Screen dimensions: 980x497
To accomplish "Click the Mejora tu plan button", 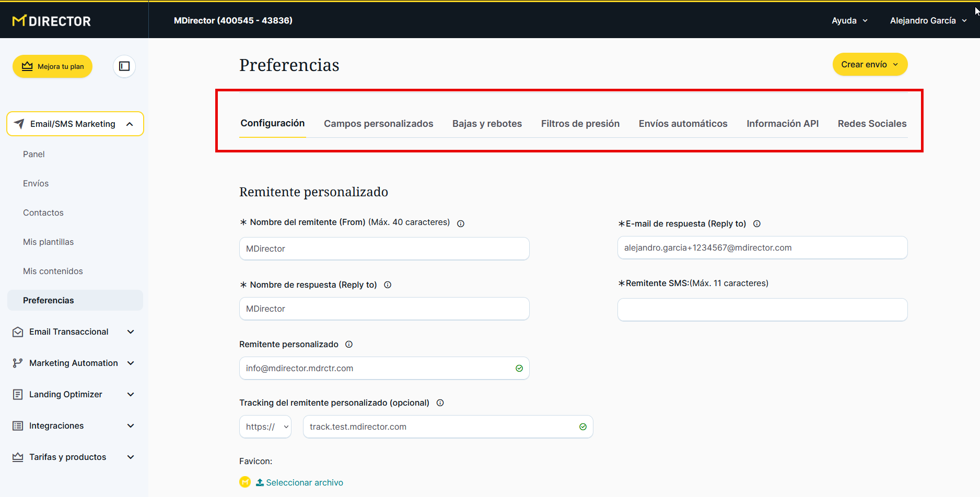I will coord(53,66).
